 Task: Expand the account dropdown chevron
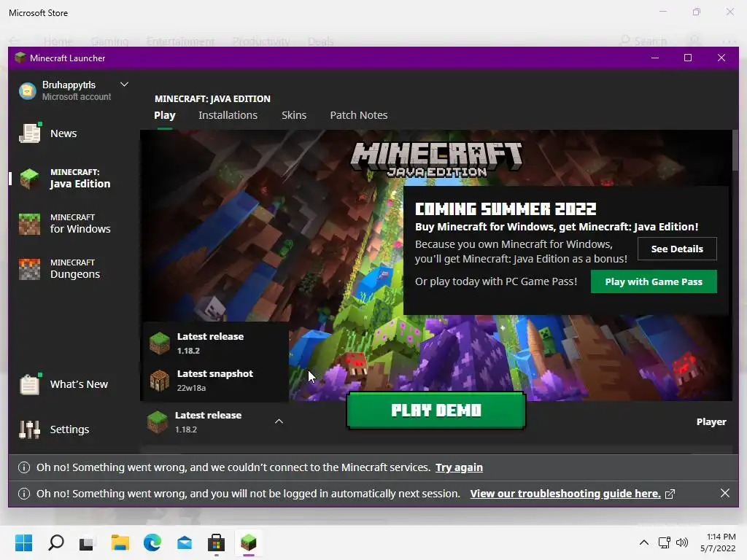coord(124,85)
